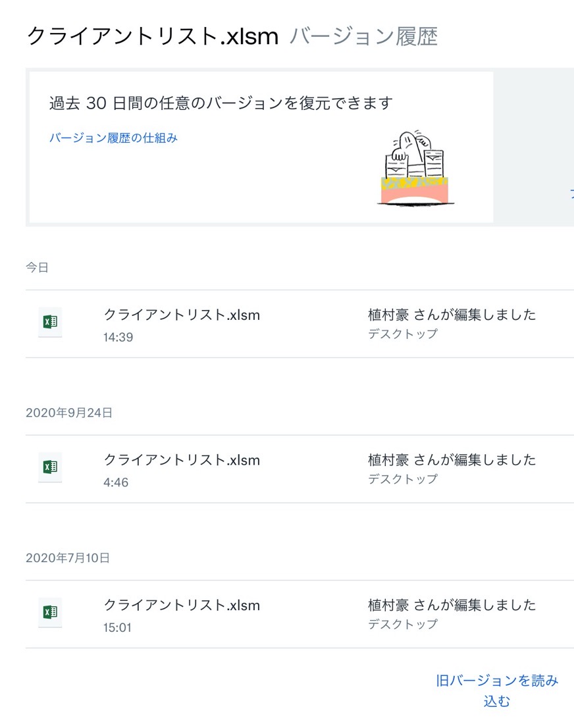Click the 14:39 timestamp

[x=118, y=337]
